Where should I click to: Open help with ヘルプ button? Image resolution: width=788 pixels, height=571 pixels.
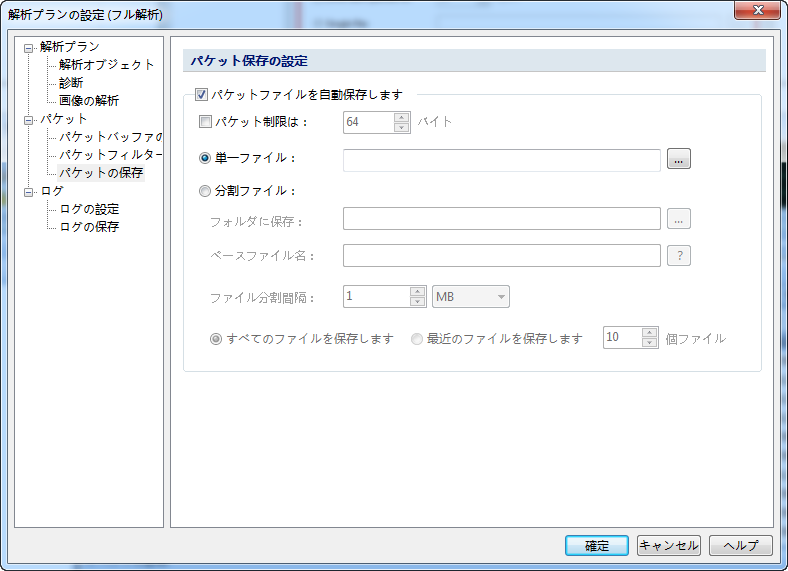click(x=740, y=546)
